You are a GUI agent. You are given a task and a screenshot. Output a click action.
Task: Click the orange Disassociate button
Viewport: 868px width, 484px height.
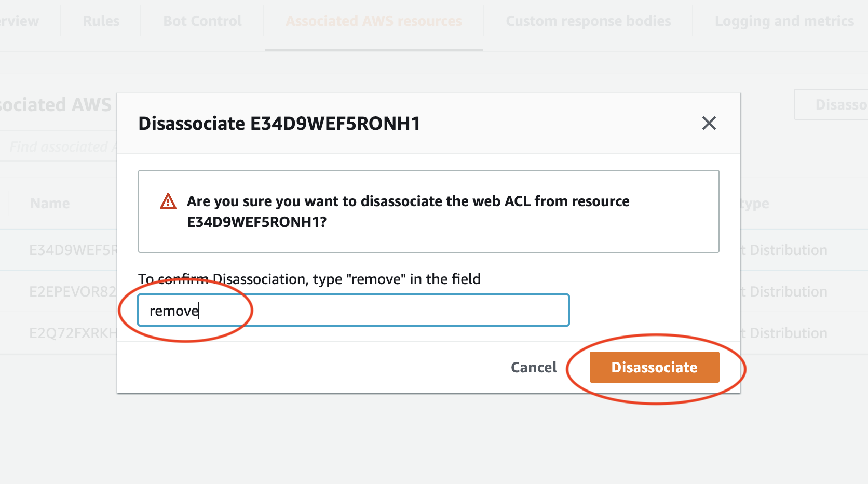[654, 367]
